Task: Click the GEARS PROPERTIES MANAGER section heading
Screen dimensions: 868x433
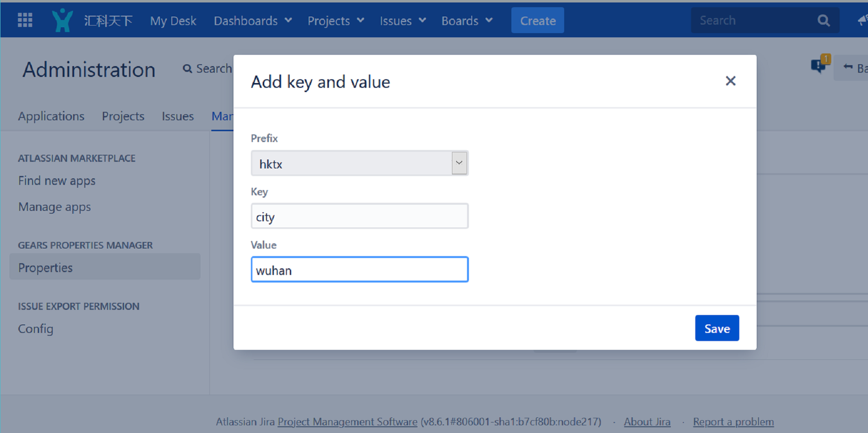Action: point(85,245)
